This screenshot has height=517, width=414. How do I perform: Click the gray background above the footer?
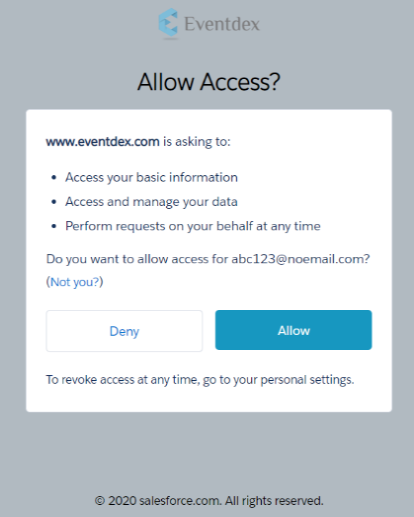pyautogui.click(x=209, y=453)
